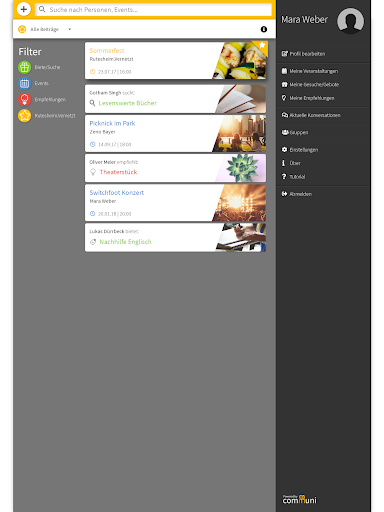
Task: Click the Meine Empfehlungen bulb icon
Action: point(284,98)
